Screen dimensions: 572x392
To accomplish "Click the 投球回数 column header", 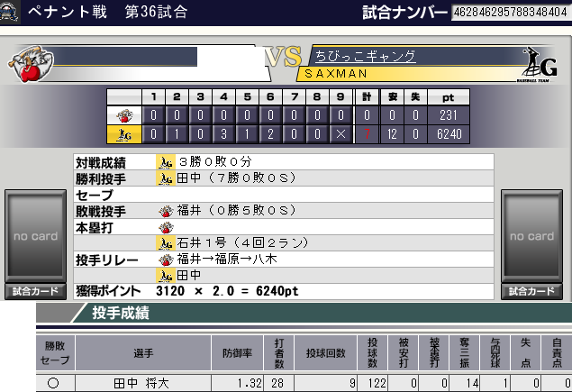I will [325, 353].
